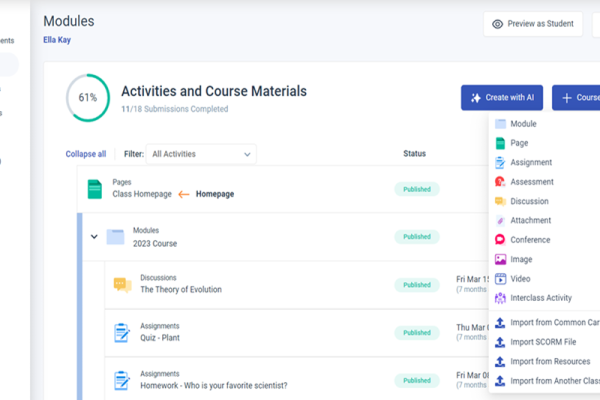Viewport: 600px width, 400px height.
Task: Click the eye icon in Preview as Student
Action: (x=497, y=24)
